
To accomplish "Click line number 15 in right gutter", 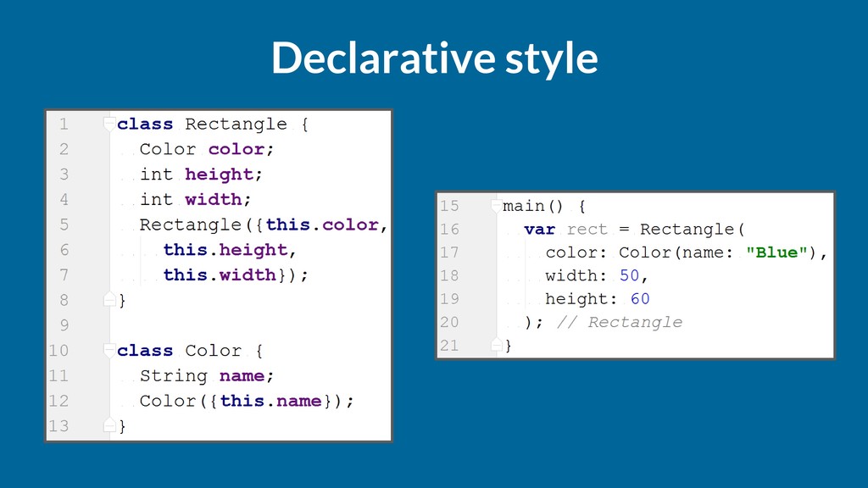I will pos(449,206).
